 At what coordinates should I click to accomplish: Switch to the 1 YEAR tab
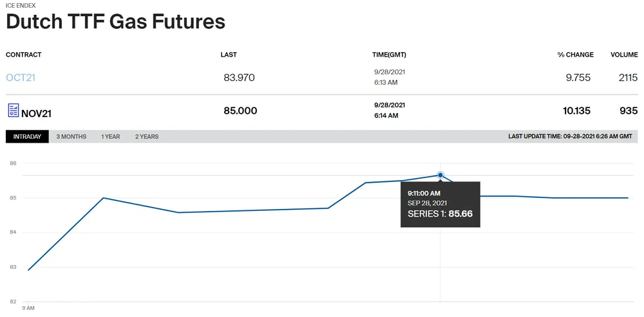click(110, 136)
